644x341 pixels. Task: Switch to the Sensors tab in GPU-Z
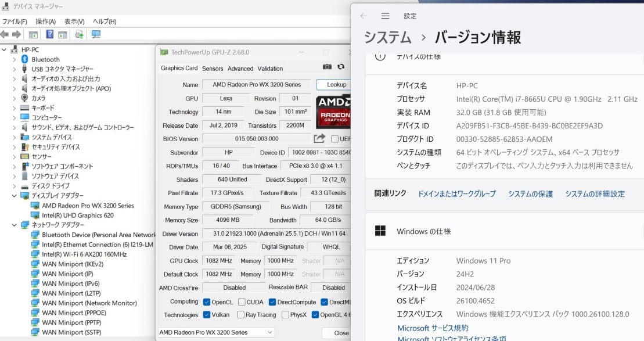point(213,68)
